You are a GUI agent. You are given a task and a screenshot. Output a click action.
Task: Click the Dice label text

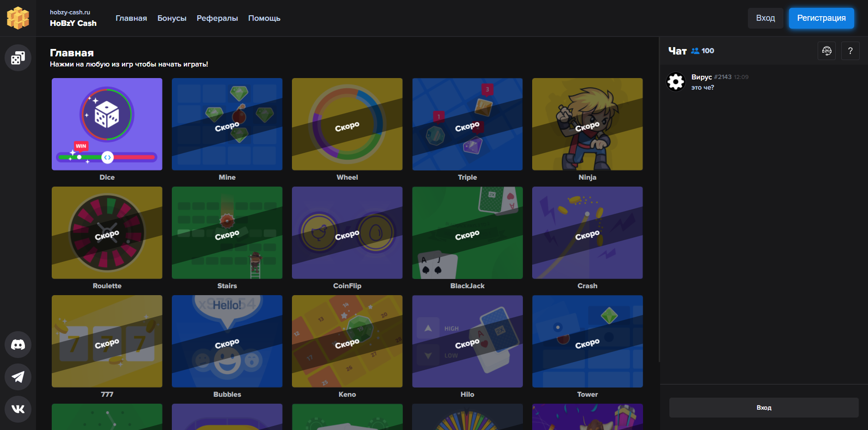pos(107,177)
